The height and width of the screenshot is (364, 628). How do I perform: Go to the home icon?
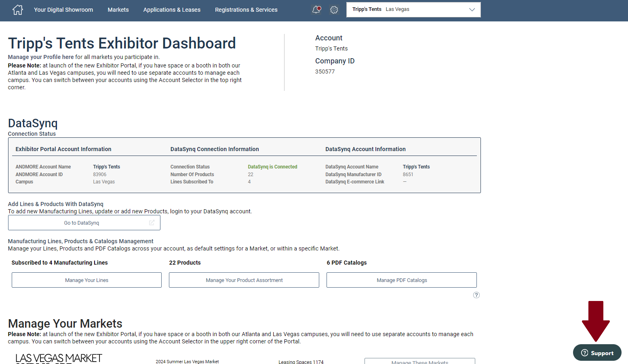click(x=18, y=10)
